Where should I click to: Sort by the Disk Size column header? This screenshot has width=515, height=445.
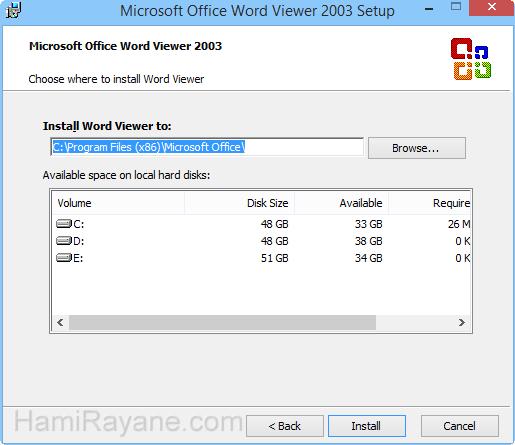click(x=239, y=203)
